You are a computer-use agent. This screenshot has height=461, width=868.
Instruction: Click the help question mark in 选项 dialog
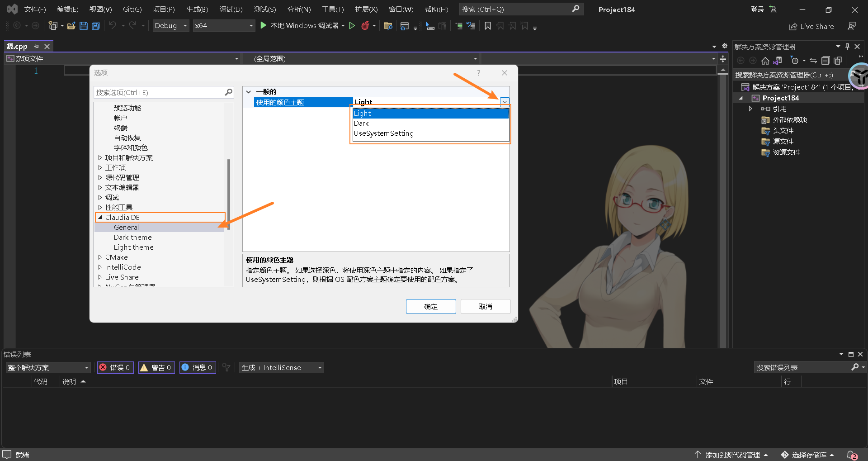point(479,73)
